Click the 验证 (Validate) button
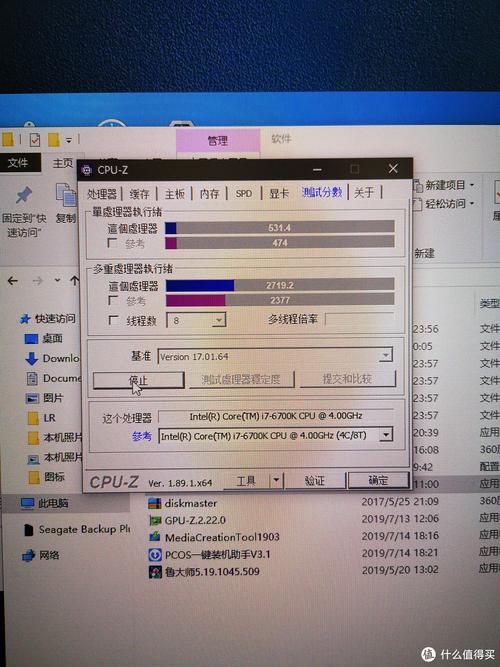 click(x=314, y=480)
